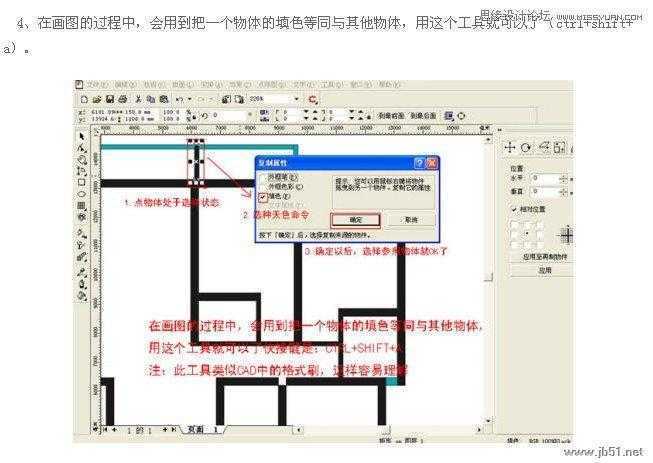Open the 文件 File menu
This screenshot has width=653, height=463.
97,85
